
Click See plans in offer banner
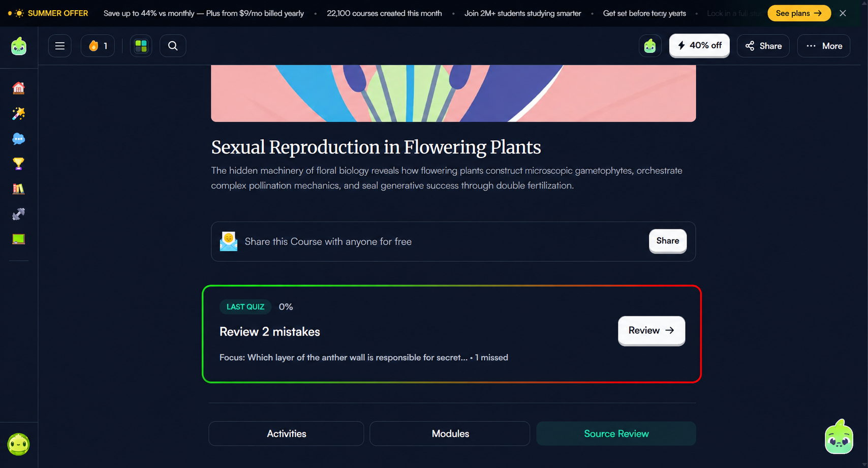click(x=799, y=13)
